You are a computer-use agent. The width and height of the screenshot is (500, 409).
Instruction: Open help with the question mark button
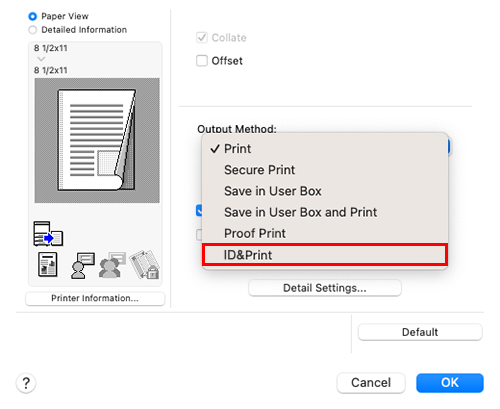tap(26, 383)
